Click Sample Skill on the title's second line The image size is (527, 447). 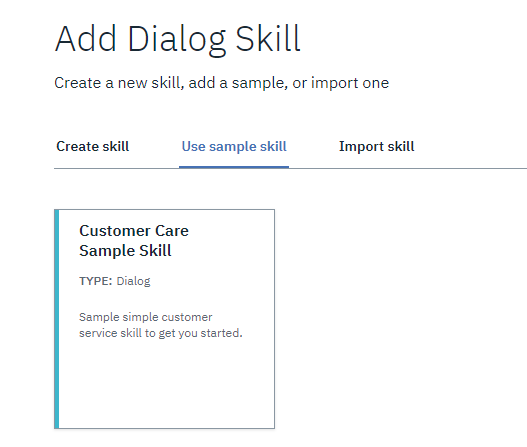tap(125, 251)
